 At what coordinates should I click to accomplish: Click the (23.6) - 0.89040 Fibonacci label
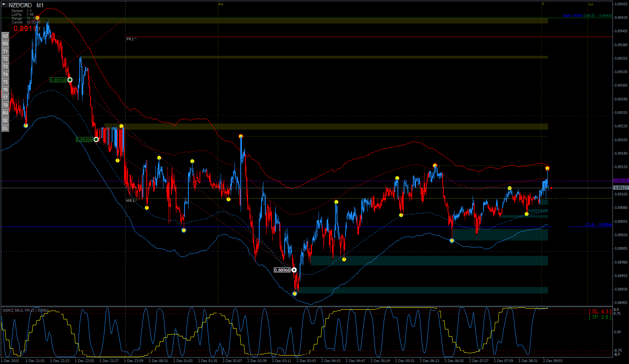pos(599,225)
